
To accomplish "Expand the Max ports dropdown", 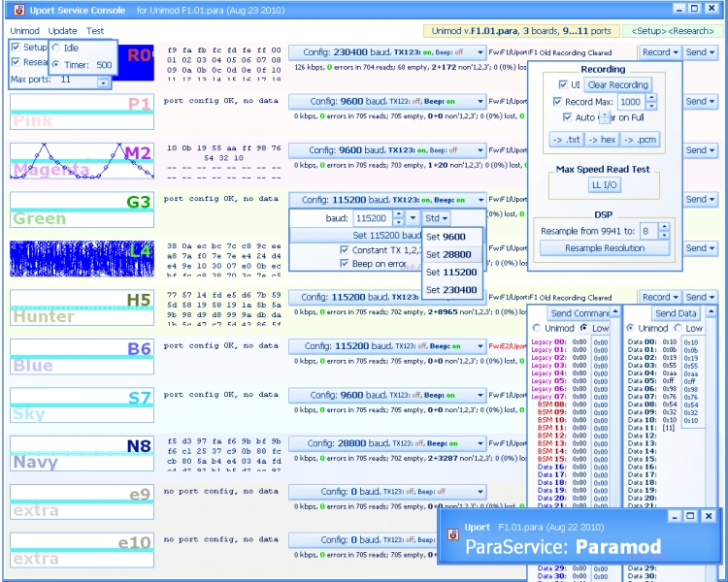I will (x=103, y=81).
